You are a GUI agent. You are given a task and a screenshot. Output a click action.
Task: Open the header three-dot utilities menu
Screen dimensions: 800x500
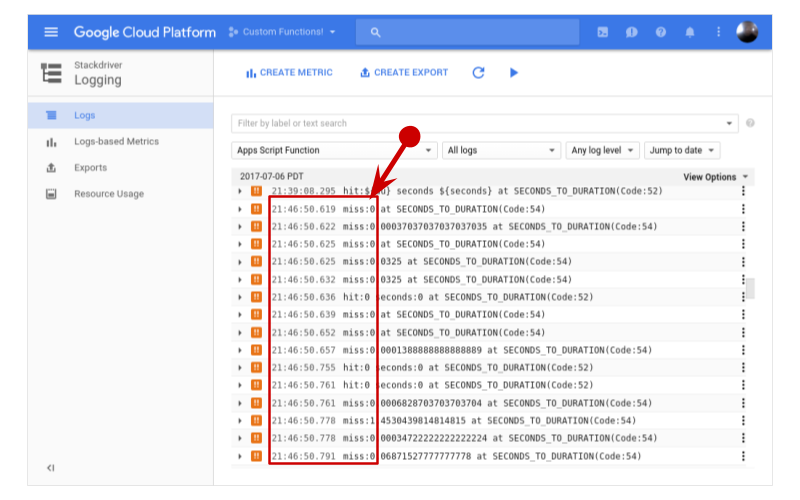pyautogui.click(x=718, y=32)
